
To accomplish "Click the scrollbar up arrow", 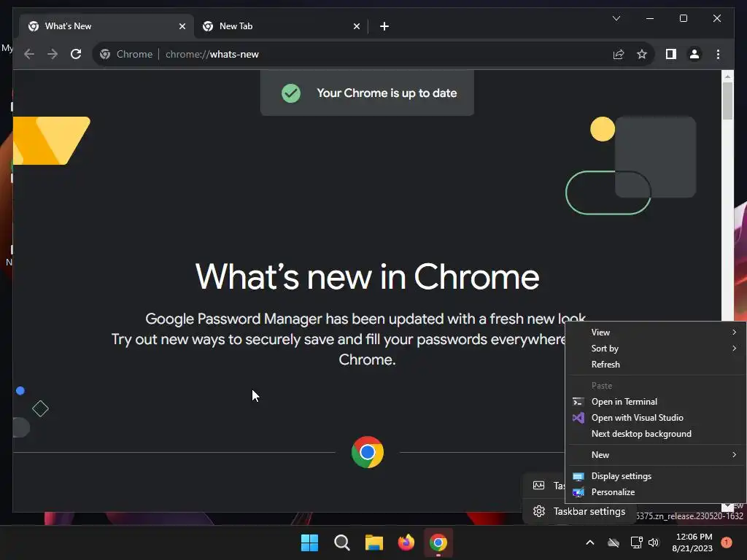I will point(727,76).
